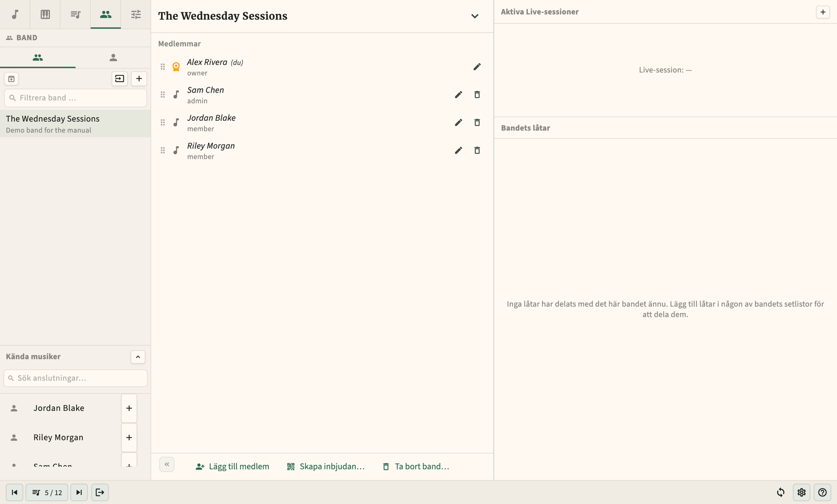Expand The Wednesday Sessions header chevron
The image size is (837, 504).
[x=474, y=16]
